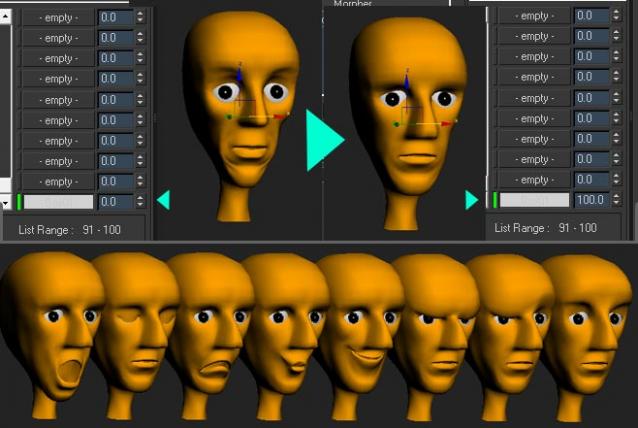Click the value field of first right empty channel
638x428 pixels.
[592, 16]
